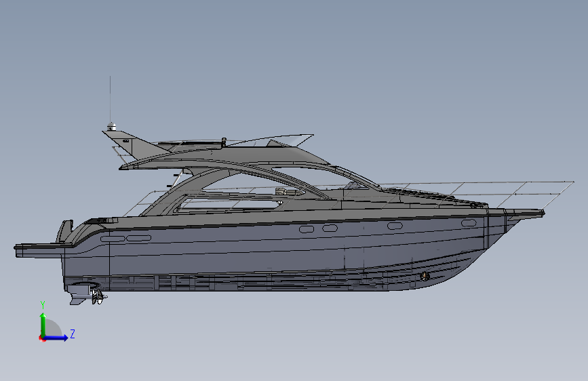Click the "Y" axis label
The image size is (588, 381).
click(x=43, y=305)
